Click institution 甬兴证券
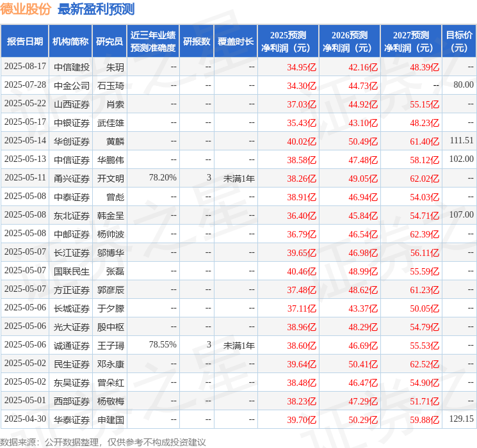 pos(72,178)
